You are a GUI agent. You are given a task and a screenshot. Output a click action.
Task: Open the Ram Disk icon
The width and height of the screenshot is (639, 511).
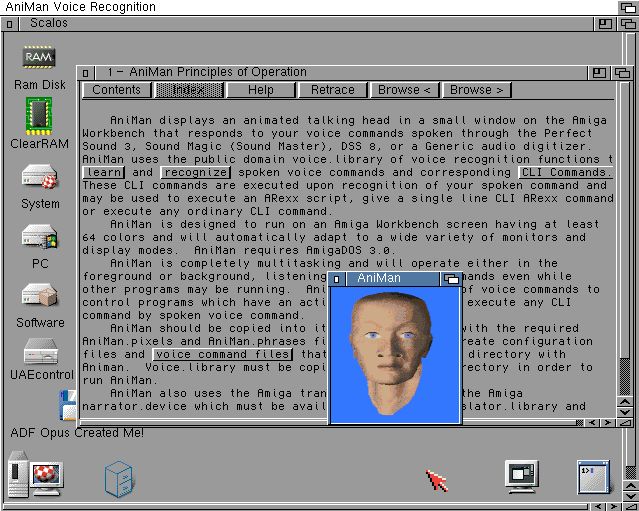coord(39,57)
